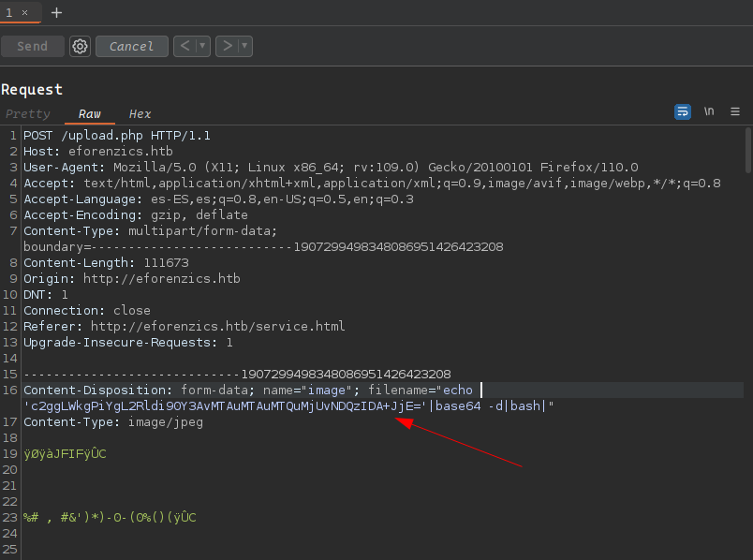Click the base64 payload string line
753x560 pixels.
pyautogui.click(x=288, y=405)
